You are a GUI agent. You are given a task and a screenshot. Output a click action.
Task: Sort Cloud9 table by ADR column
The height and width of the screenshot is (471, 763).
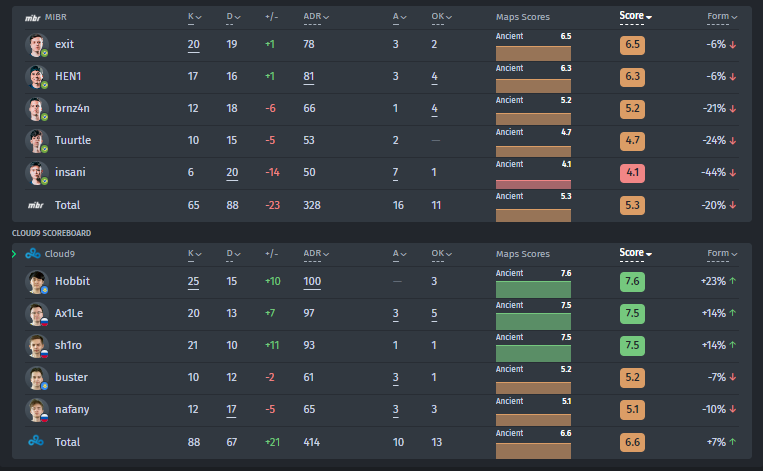(x=316, y=254)
